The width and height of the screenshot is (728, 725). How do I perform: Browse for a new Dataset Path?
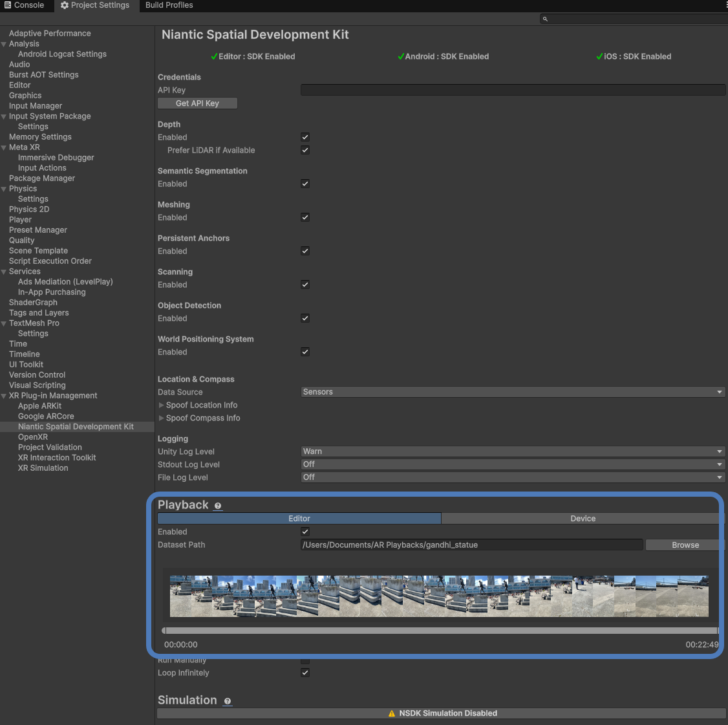tap(684, 545)
